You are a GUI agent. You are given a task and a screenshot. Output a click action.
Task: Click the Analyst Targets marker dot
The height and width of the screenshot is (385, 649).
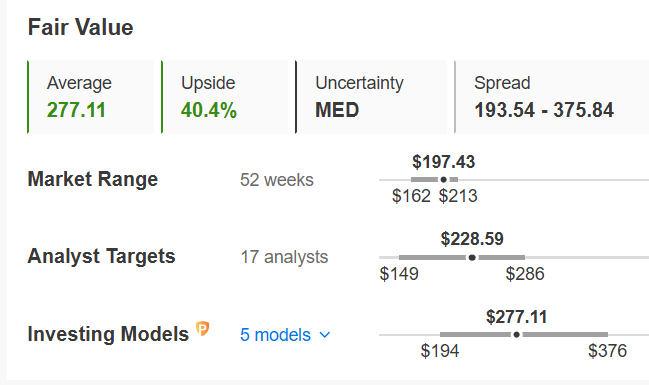click(472, 257)
